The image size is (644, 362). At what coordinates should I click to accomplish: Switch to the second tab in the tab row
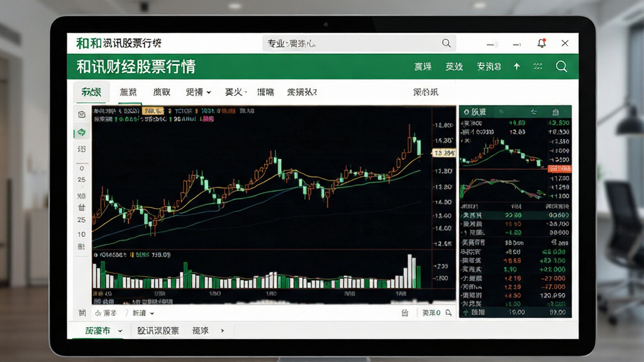click(128, 92)
